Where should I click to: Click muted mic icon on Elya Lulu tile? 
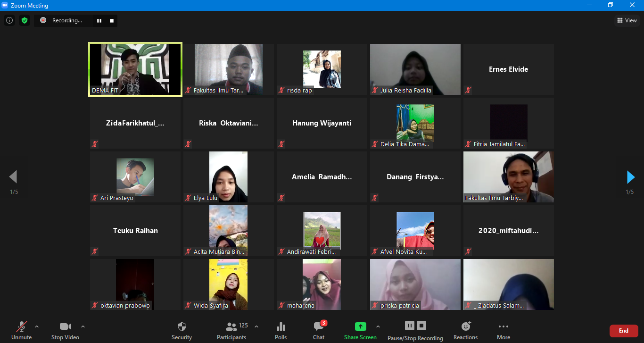[x=189, y=198]
